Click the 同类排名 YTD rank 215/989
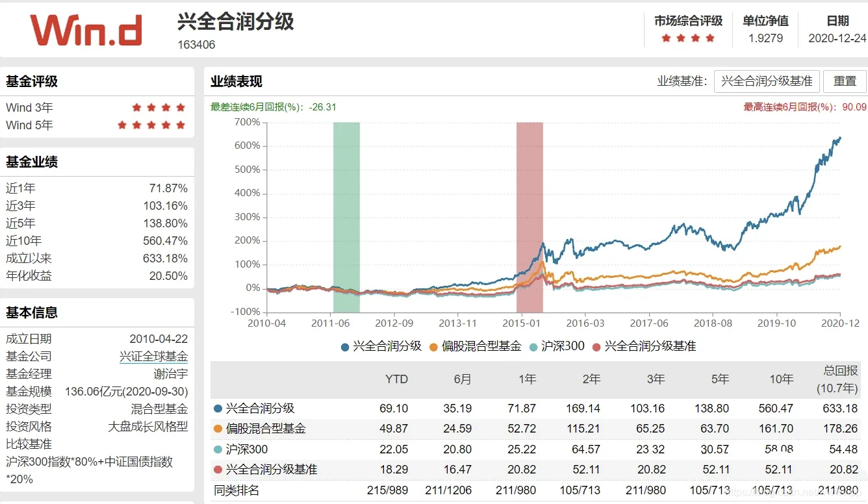This screenshot has height=504, width=868. tap(388, 490)
